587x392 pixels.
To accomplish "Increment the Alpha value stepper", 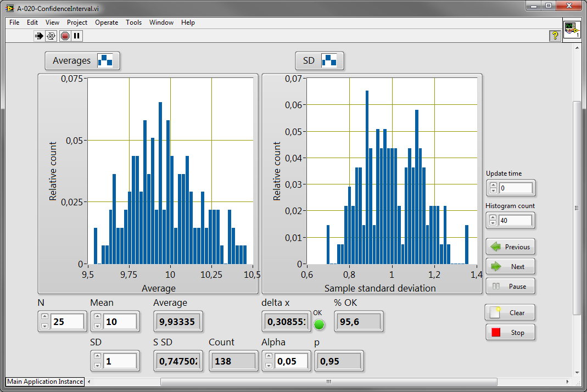I will 269,356.
